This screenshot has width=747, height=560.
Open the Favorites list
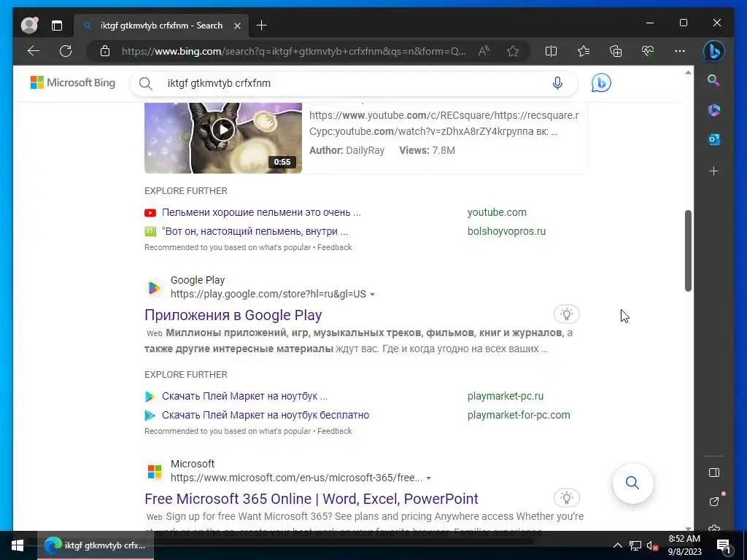coord(583,51)
